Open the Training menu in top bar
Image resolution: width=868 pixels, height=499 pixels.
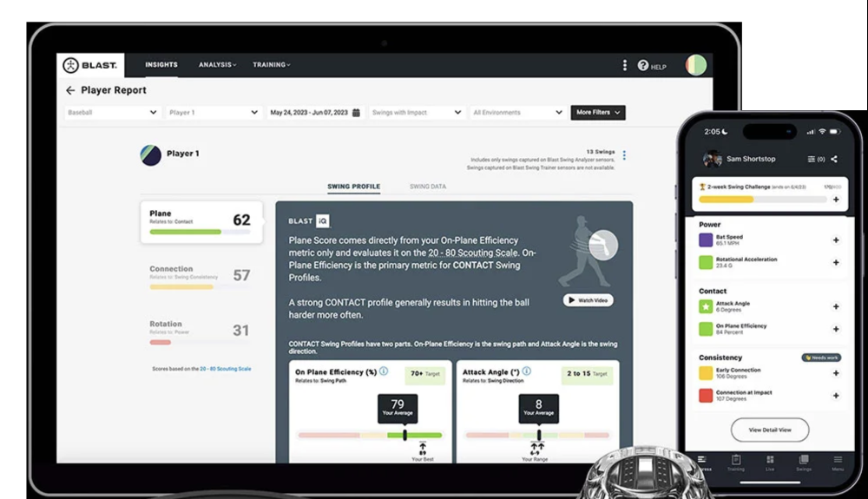tap(271, 65)
